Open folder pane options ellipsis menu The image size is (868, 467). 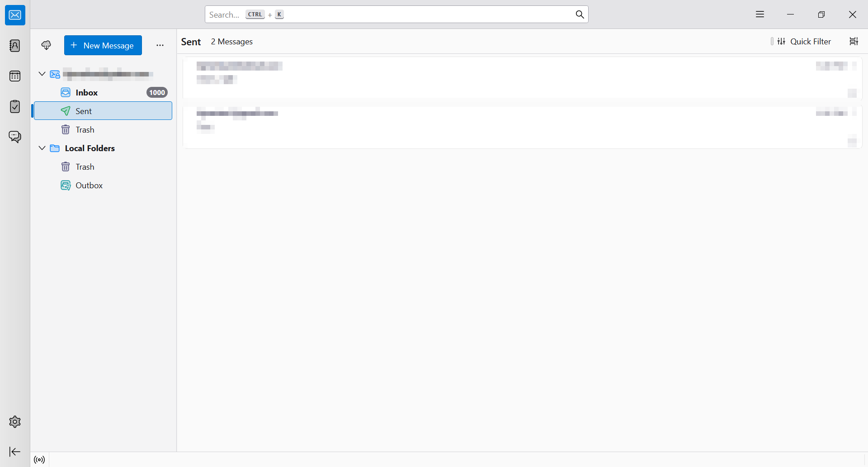(160, 45)
